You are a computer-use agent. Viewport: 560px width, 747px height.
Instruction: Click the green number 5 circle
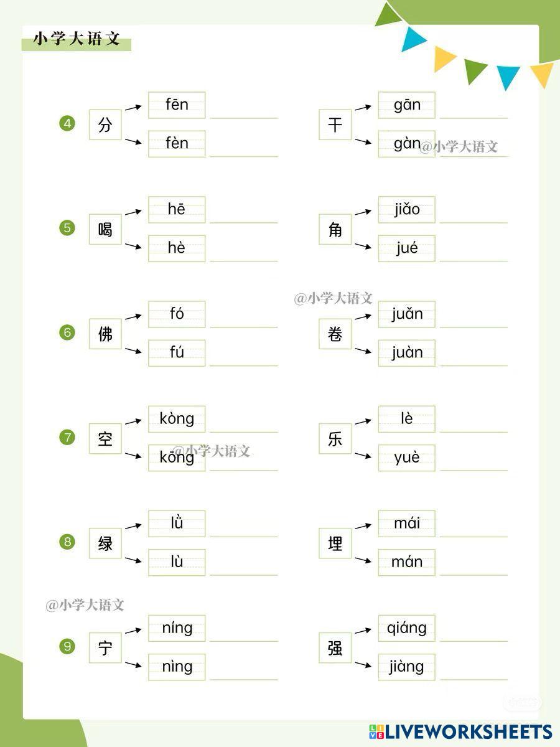pos(67,228)
